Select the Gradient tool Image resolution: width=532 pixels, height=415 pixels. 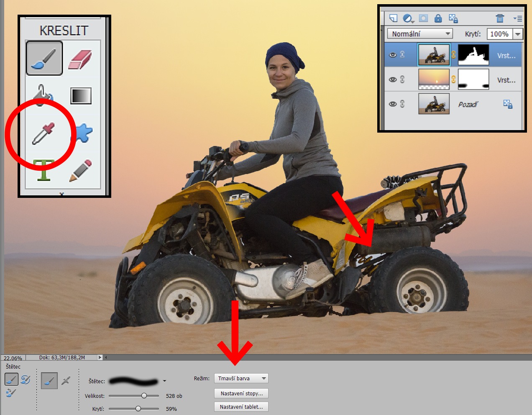[x=81, y=96]
